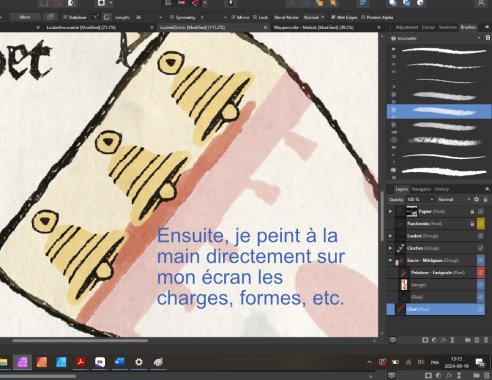Select the Chef pixel layer
492x380 pixels.
pyautogui.click(x=435, y=309)
